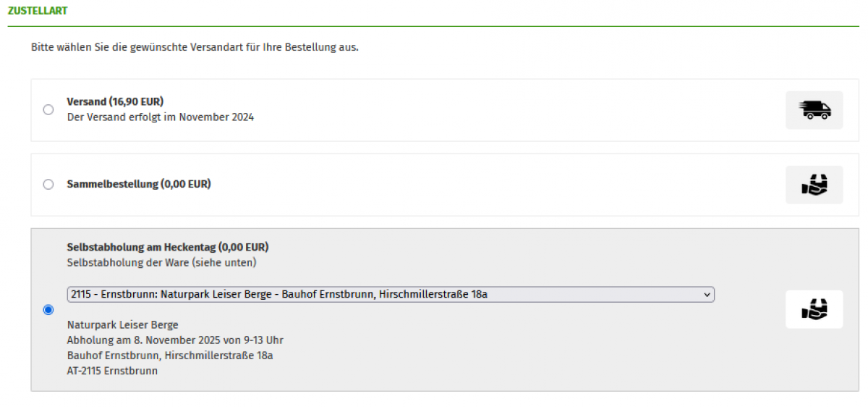Viewport: 868px width, 407px height.
Task: Click the "AT-2115 Ernstbrunn" postal line
Action: (x=112, y=371)
